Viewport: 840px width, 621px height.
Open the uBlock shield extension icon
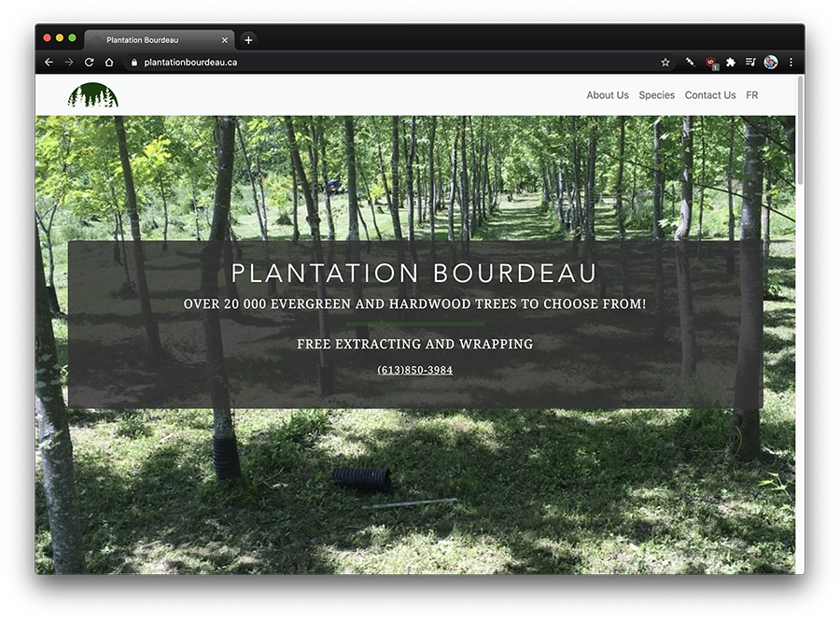tap(711, 63)
